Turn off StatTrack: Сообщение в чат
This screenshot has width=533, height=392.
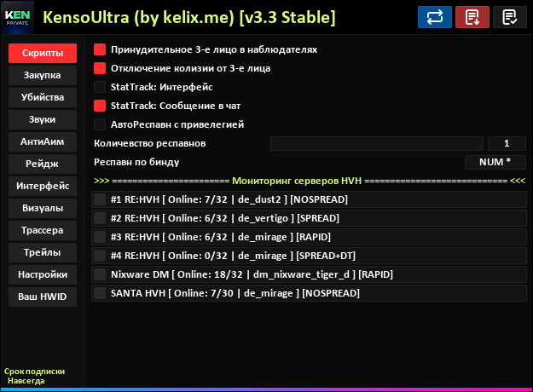point(100,106)
